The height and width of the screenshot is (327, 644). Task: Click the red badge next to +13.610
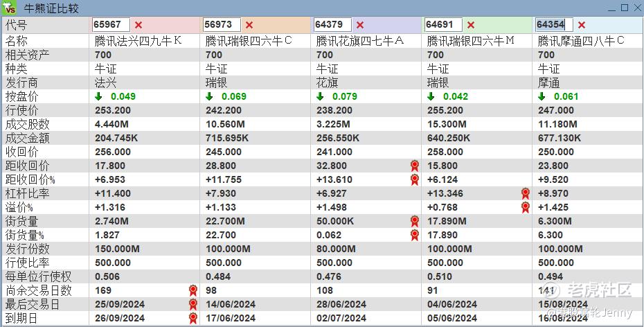pyautogui.click(x=415, y=180)
